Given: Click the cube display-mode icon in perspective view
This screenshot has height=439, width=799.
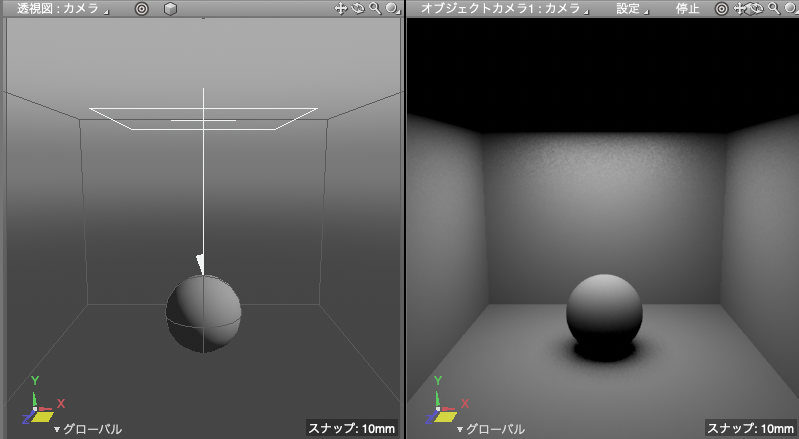Looking at the screenshot, I should 170,9.
